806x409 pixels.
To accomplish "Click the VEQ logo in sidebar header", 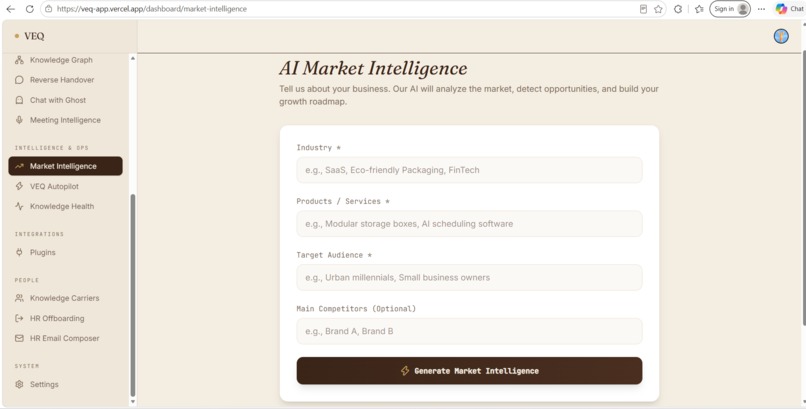I will (x=30, y=36).
